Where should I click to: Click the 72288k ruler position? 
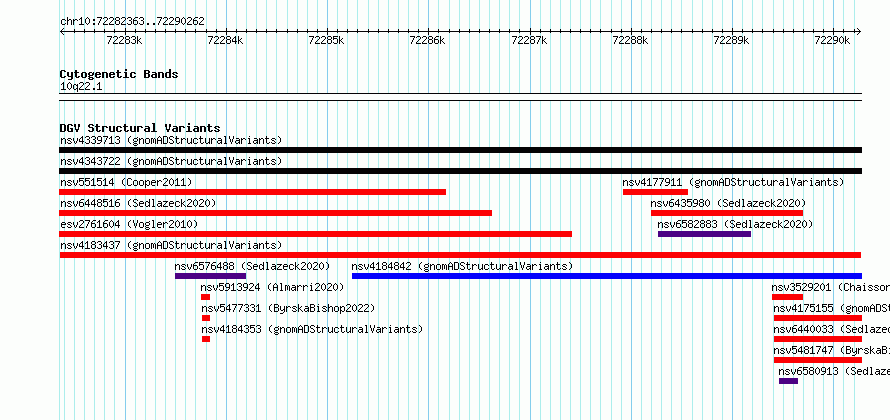[x=630, y=40]
